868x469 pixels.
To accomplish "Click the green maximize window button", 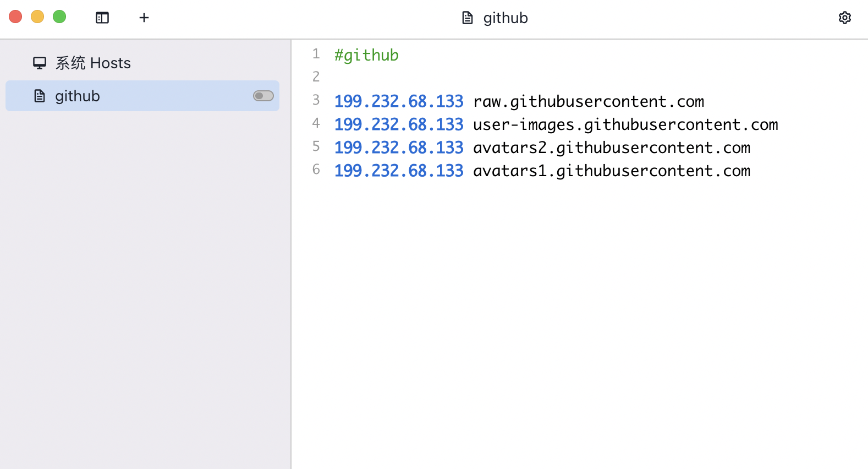I will [59, 17].
